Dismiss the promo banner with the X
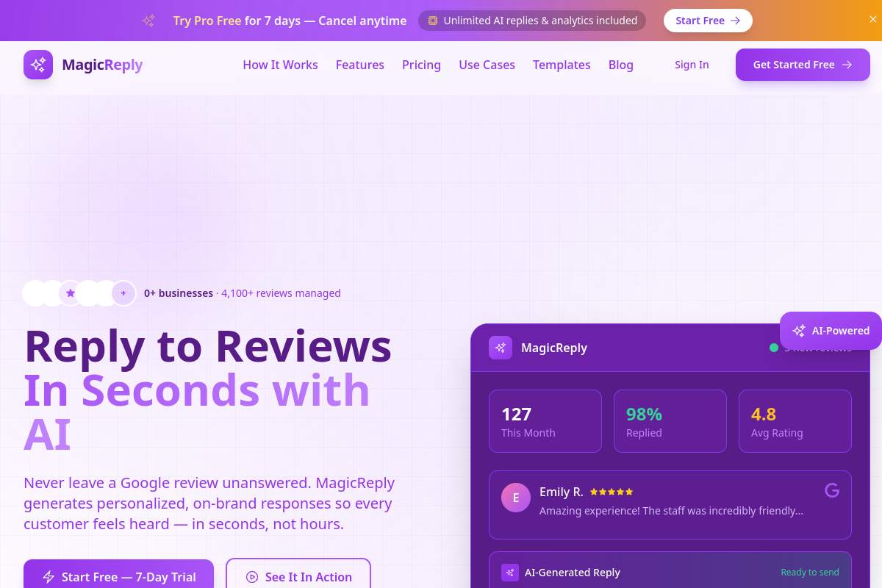Viewport: 882px width, 588px height. point(873,19)
